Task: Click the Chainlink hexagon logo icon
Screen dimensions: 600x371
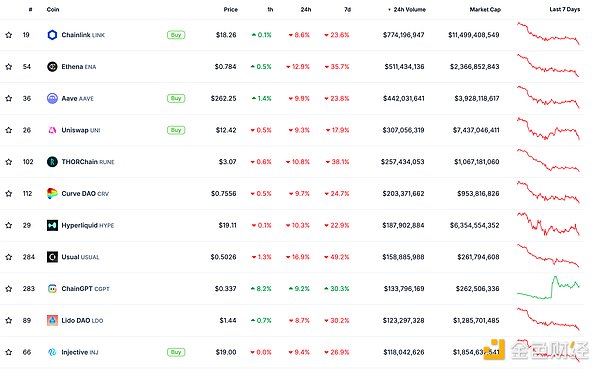Action: pos(52,35)
